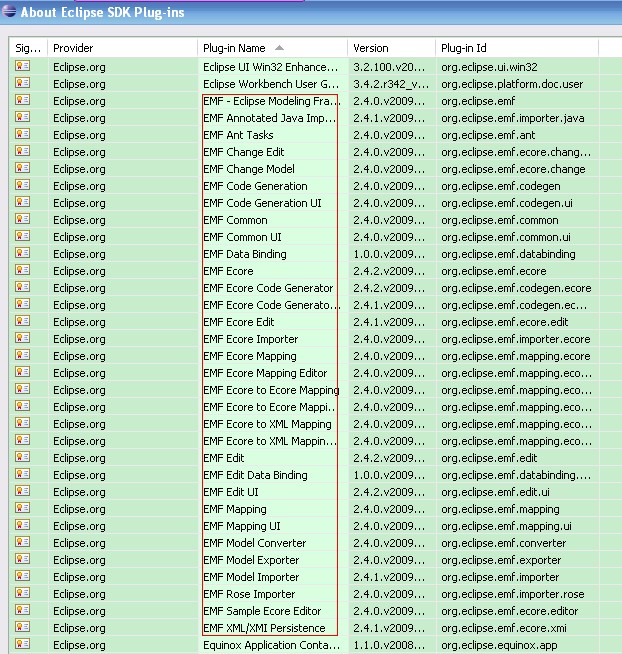Sort by the Version column header
The height and width of the screenshot is (654, 622).
pos(391,48)
